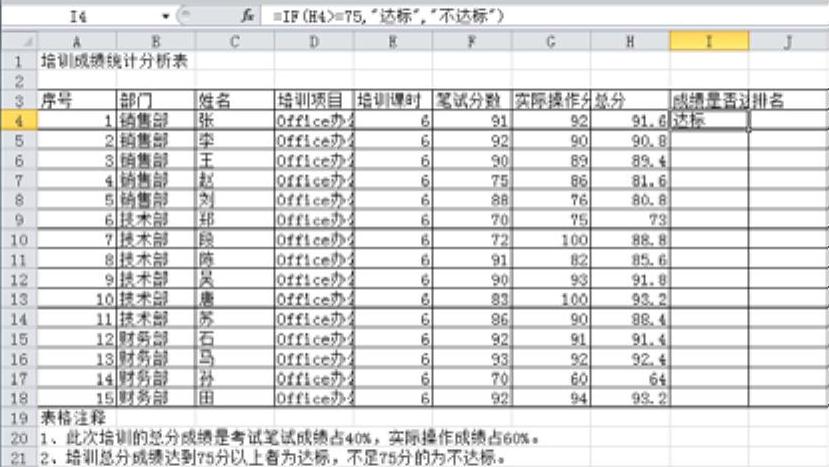Select column G header

point(551,41)
